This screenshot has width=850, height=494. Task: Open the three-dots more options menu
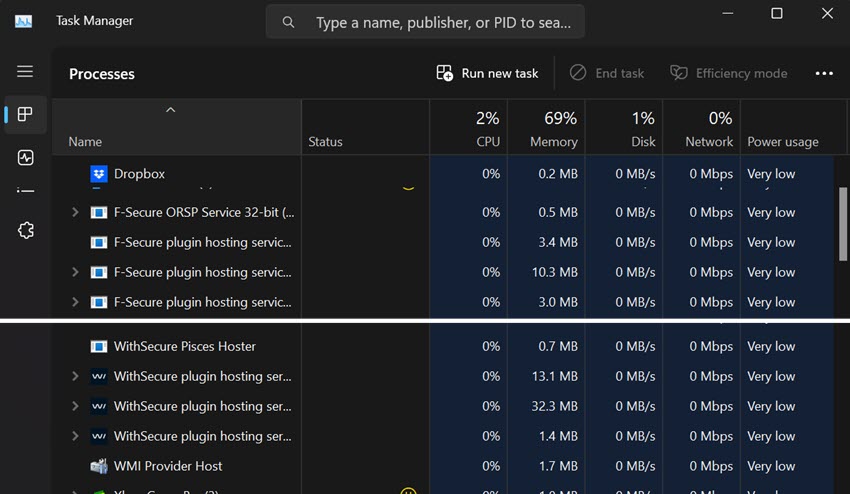824,73
